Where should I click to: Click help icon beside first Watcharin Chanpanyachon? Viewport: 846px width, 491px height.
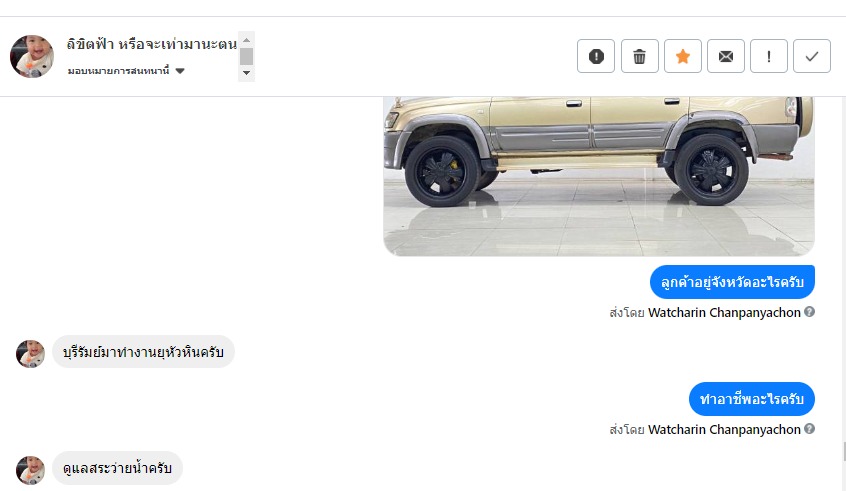click(x=810, y=312)
